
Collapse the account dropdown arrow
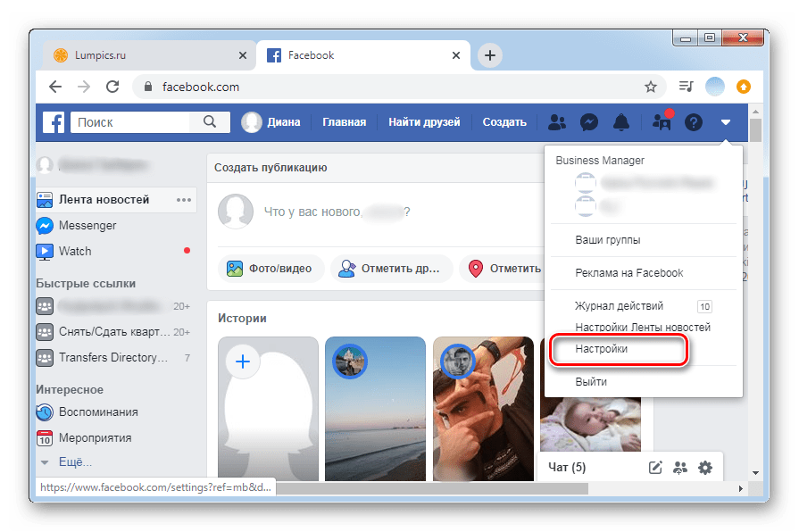point(727,122)
